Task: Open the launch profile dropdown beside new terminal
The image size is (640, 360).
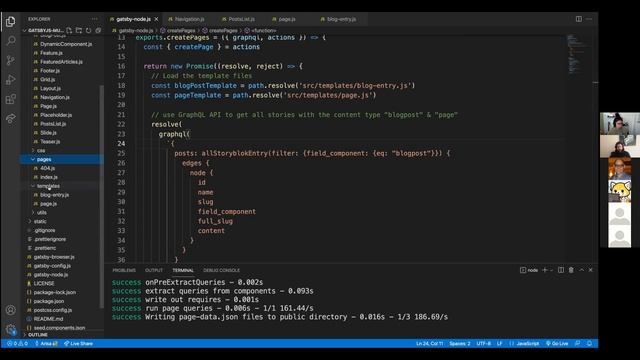Action: (x=551, y=270)
